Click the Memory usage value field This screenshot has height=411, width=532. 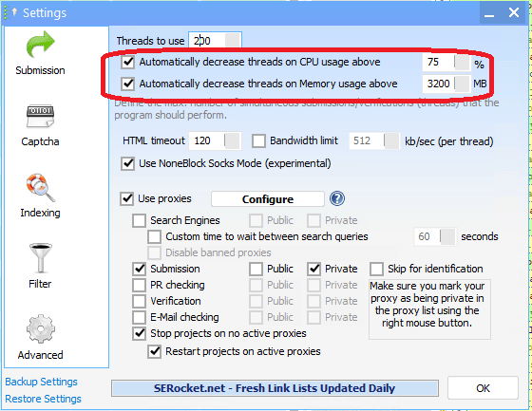[x=438, y=84]
